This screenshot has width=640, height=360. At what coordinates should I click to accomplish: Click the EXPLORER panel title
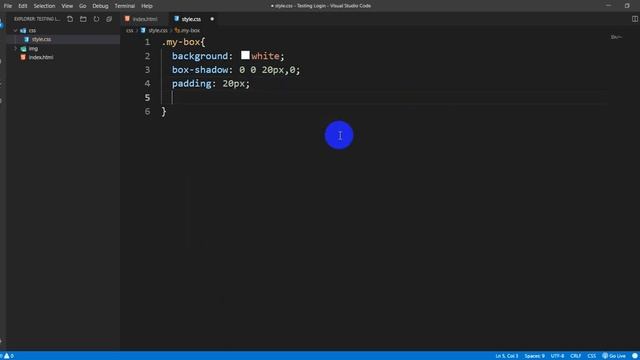(x=37, y=19)
